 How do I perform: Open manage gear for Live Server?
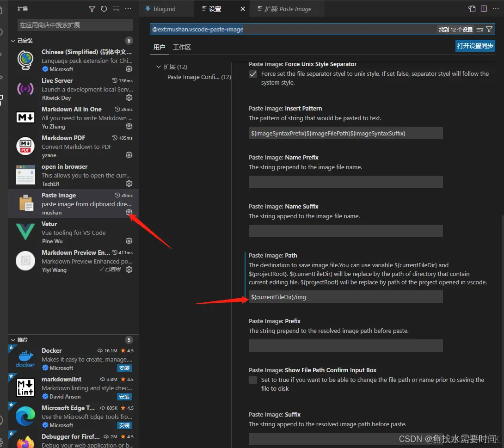point(129,98)
